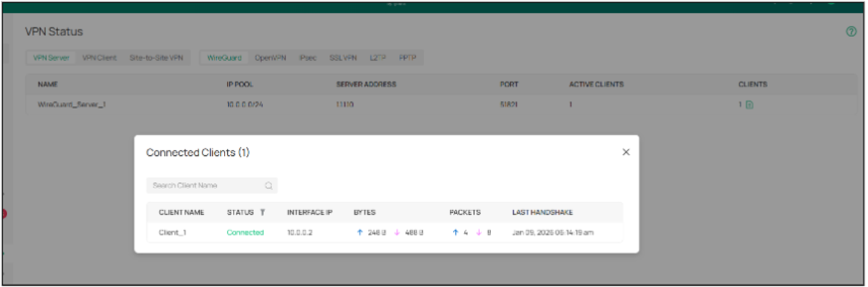Click the packets upload arrow icon

tap(455, 232)
